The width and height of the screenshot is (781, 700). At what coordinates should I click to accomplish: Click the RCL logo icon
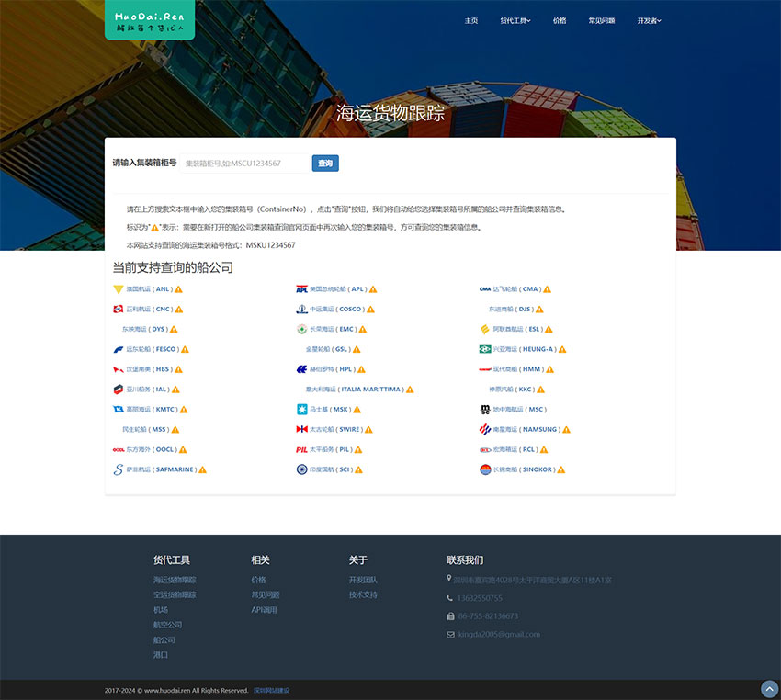click(x=485, y=449)
